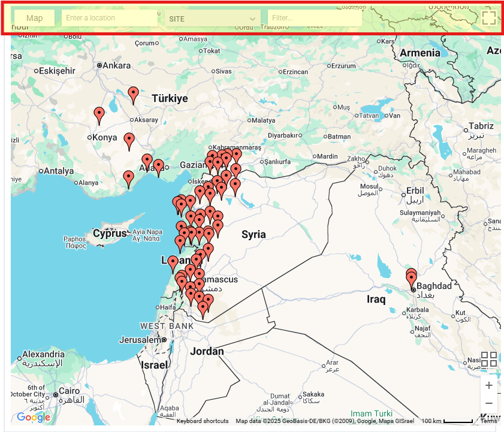Toggle fullscreen map view
The image size is (504, 432).
[x=489, y=18]
